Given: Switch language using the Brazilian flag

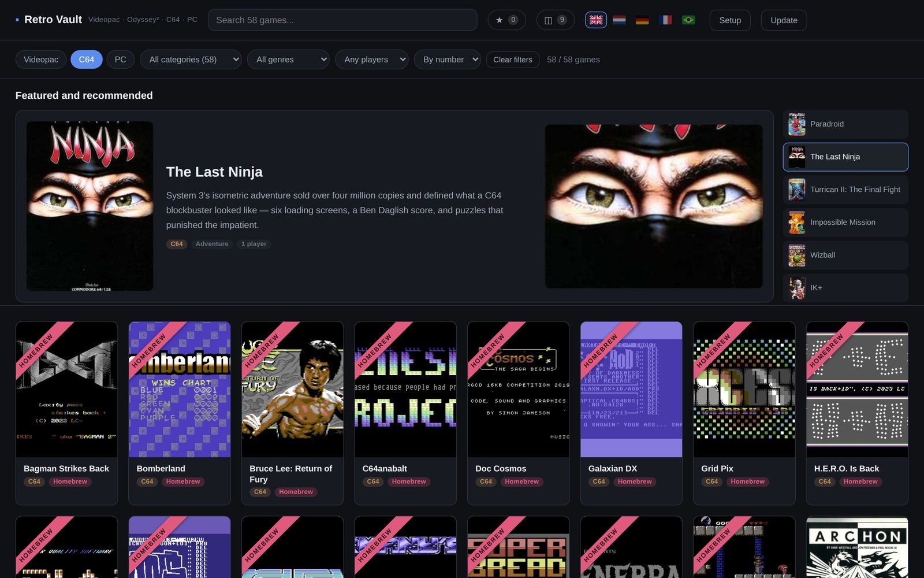Looking at the screenshot, I should pos(688,20).
